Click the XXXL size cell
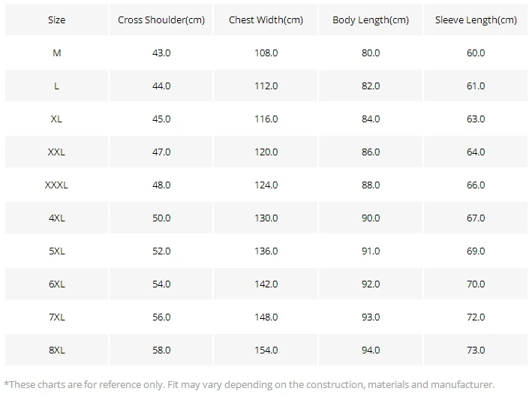 pos(57,185)
